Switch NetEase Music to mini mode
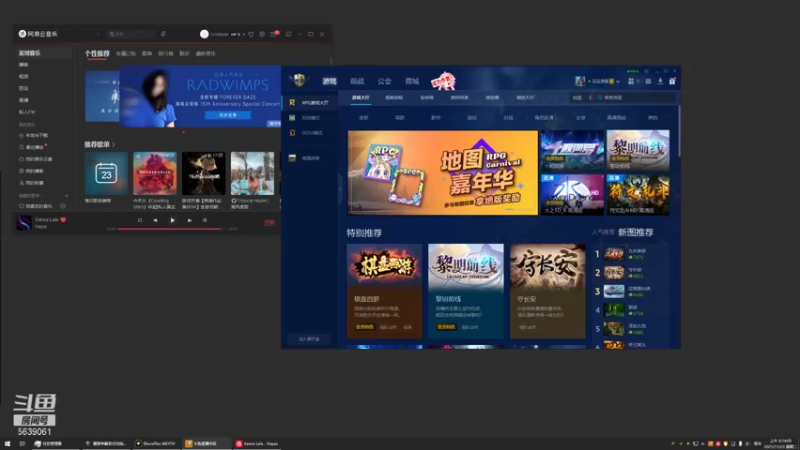Viewport: 800px width, 450px height. (288, 34)
